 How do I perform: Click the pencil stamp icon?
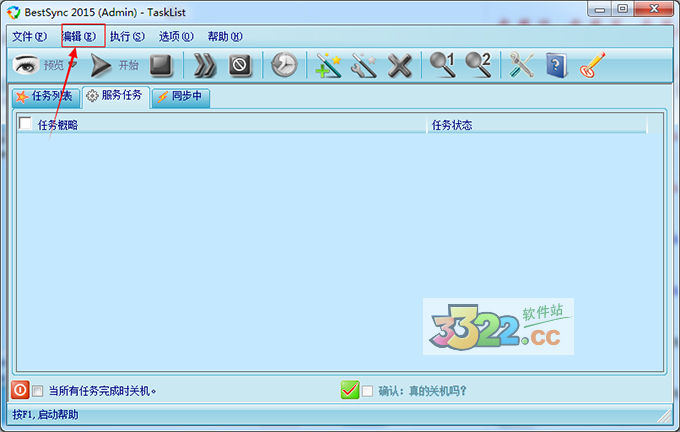[x=592, y=65]
